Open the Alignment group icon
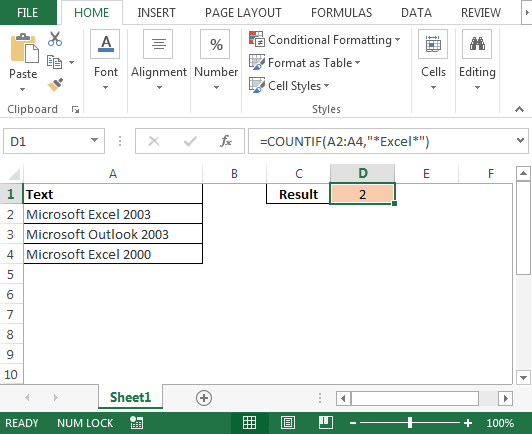The image size is (532, 434). coord(158,44)
